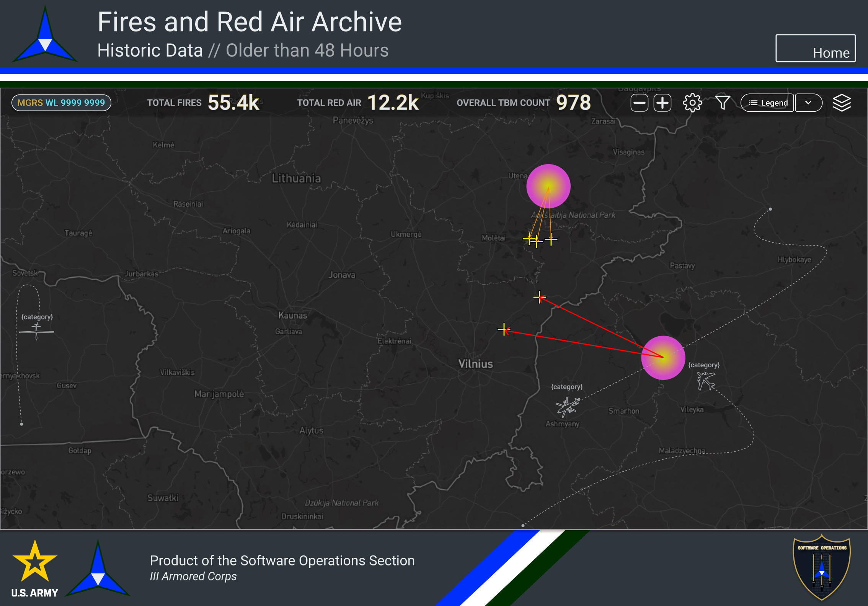The image size is (868, 606).
Task: Click the magenta heat circle near Utena
Action: click(548, 186)
